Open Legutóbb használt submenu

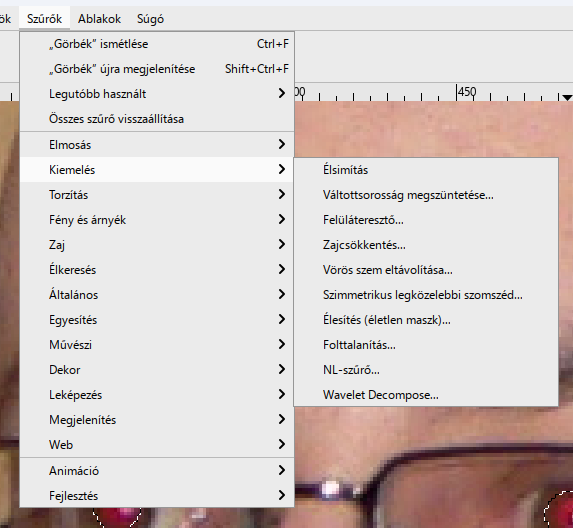tap(157, 94)
